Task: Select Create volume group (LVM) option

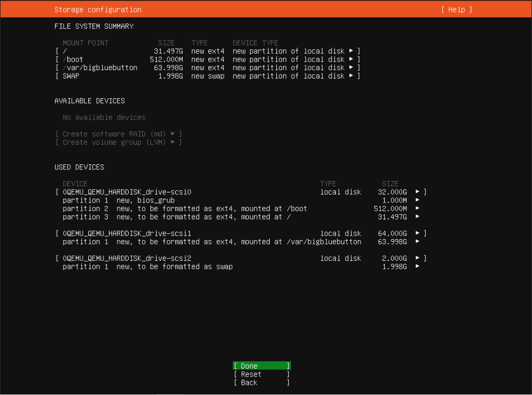Action: click(x=119, y=143)
